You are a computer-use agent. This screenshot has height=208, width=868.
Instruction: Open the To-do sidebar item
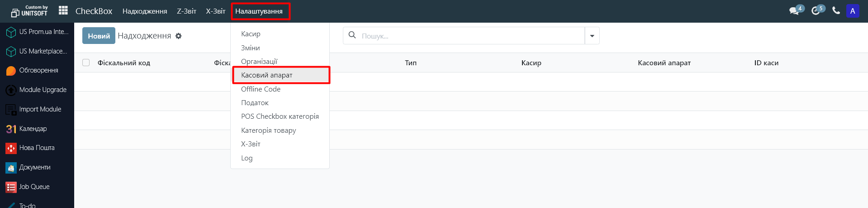pos(27,205)
